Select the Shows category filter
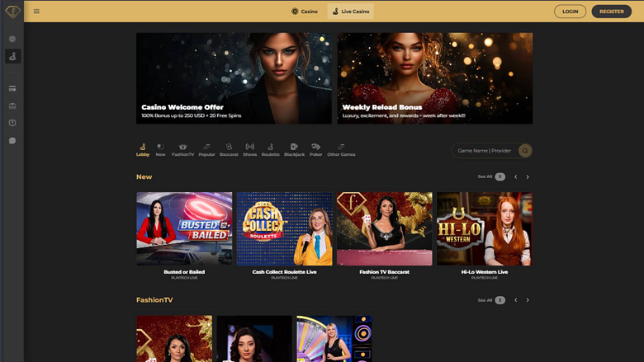Viewport: 644px width, 362px height. point(249,150)
